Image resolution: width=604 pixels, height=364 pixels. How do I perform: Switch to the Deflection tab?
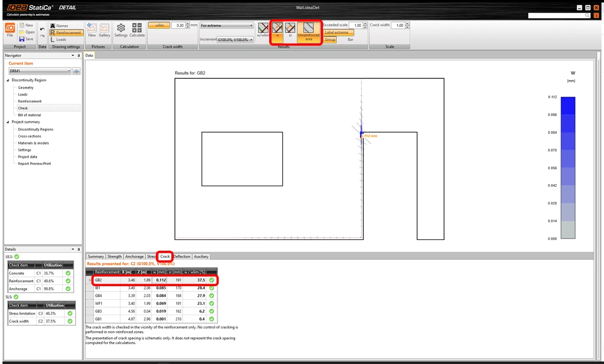click(x=182, y=256)
